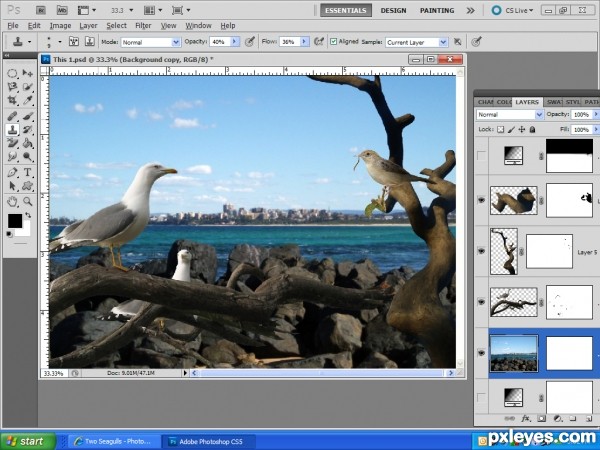Viewport: 600px width, 450px height.
Task: Toggle the Clone Source panel icon
Action: click(x=90, y=41)
